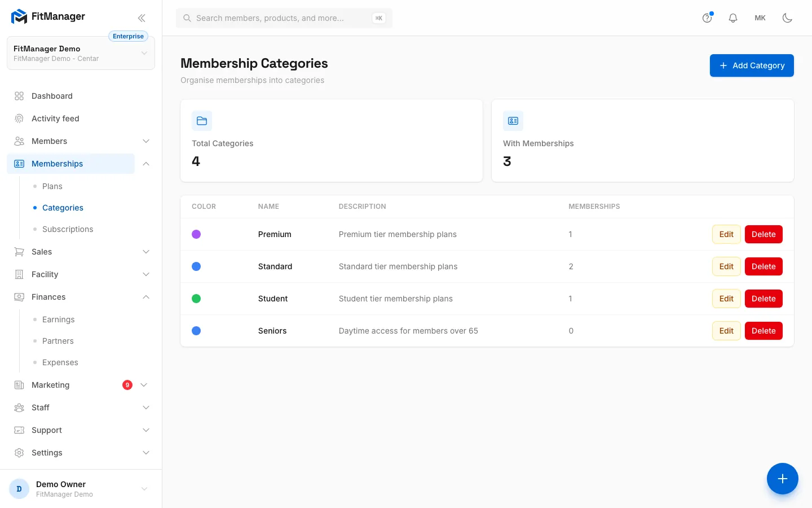Delete the Premium category
This screenshot has height=508, width=812.
764,234
